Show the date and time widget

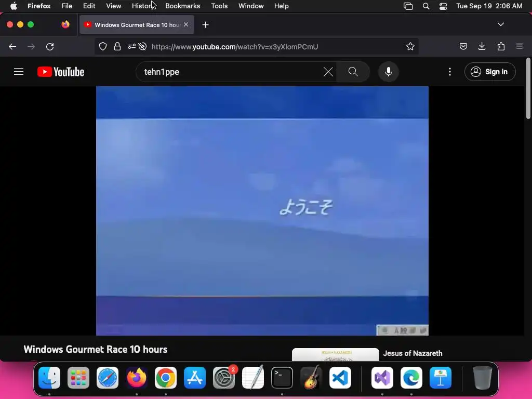pos(489,6)
